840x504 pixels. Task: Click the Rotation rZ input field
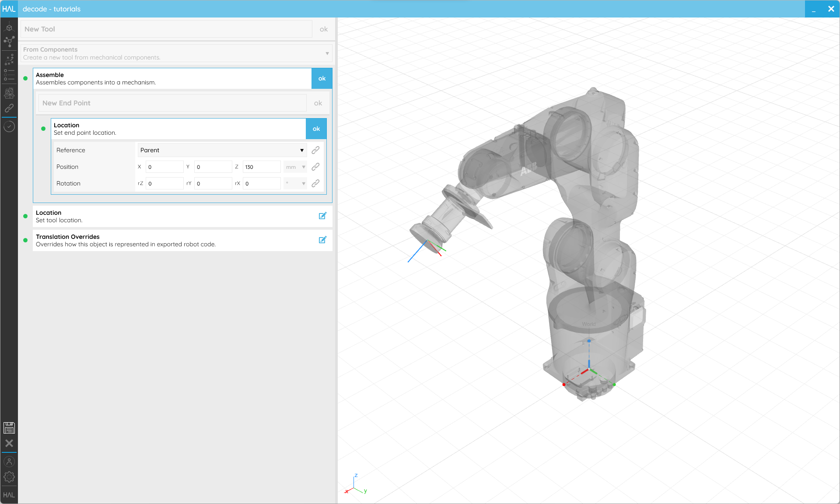tap(164, 183)
